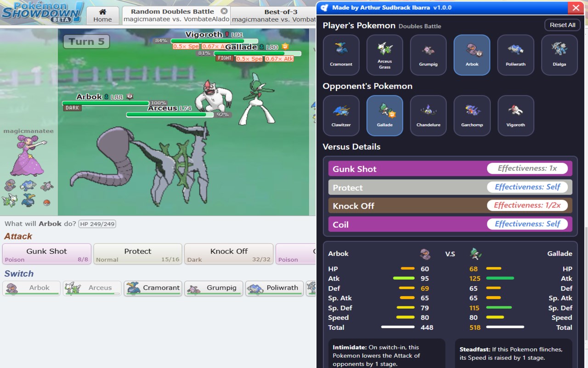
Task: Click the Steadfast ability description
Action: tap(513, 353)
